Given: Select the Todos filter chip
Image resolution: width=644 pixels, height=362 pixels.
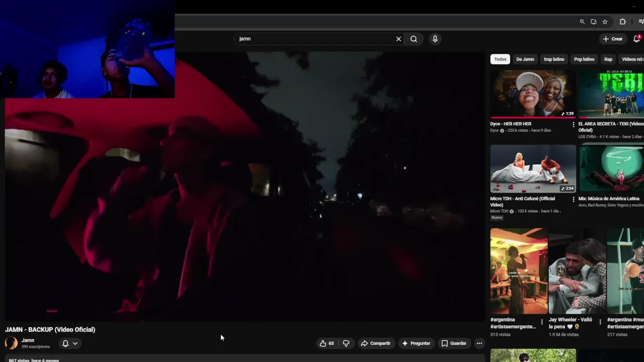Looking at the screenshot, I should pyautogui.click(x=500, y=59).
